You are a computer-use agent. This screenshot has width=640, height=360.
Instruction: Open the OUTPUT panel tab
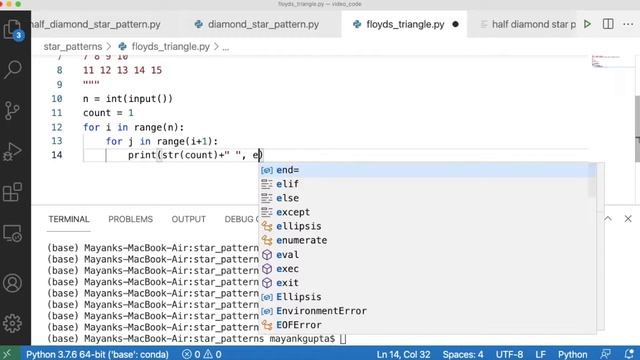[189, 219]
